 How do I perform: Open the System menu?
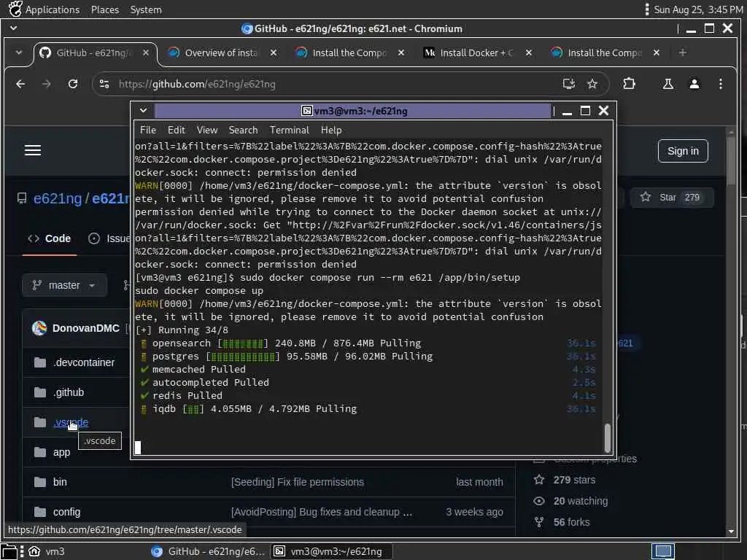pos(146,9)
